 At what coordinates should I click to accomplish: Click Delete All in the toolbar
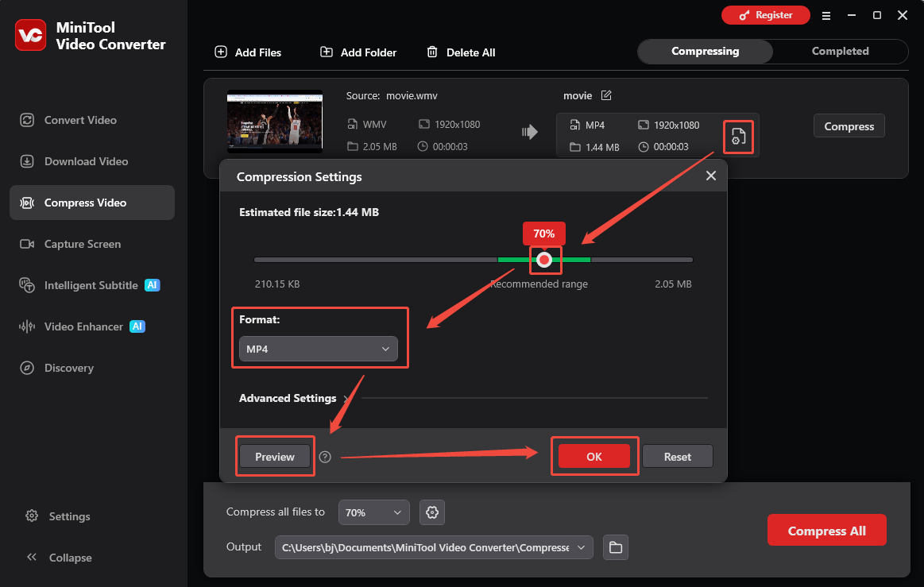[461, 52]
